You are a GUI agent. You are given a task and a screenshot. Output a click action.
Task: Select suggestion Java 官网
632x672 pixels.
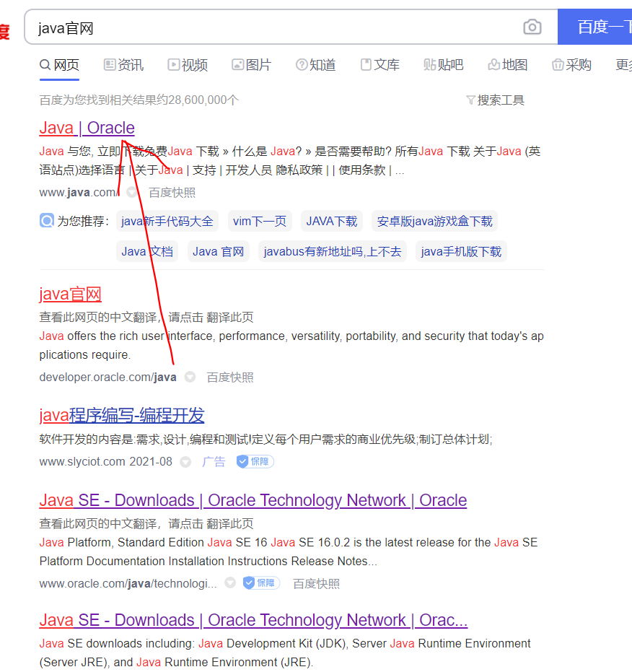(x=218, y=252)
